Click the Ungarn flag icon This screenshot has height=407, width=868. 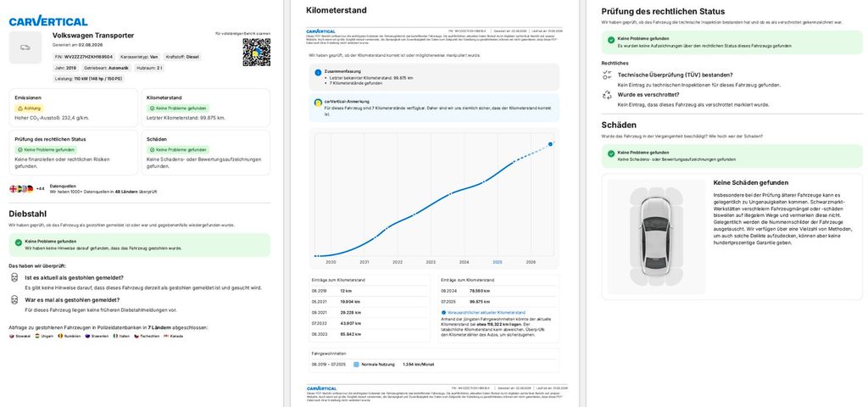pyautogui.click(x=36, y=336)
